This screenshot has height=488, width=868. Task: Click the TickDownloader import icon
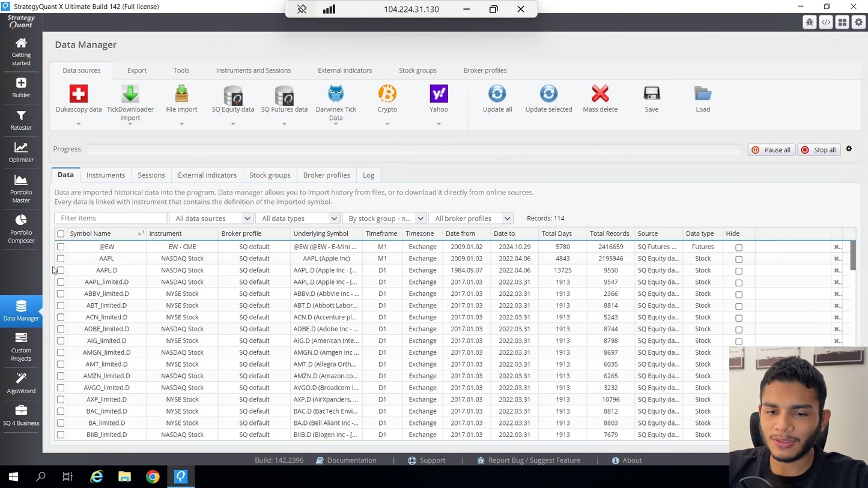coord(130,94)
